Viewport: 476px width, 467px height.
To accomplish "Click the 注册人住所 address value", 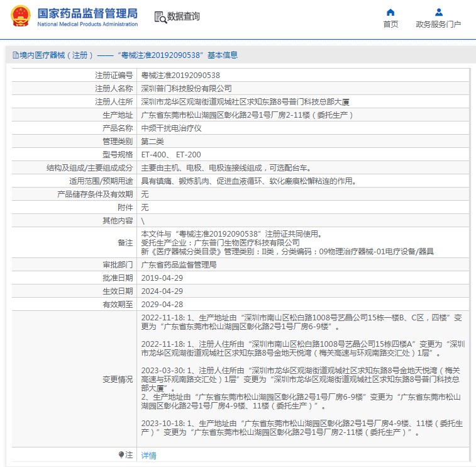I will point(245,102).
